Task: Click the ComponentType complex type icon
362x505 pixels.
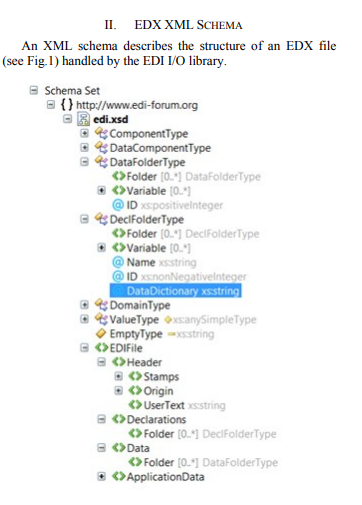Action: coord(101,133)
